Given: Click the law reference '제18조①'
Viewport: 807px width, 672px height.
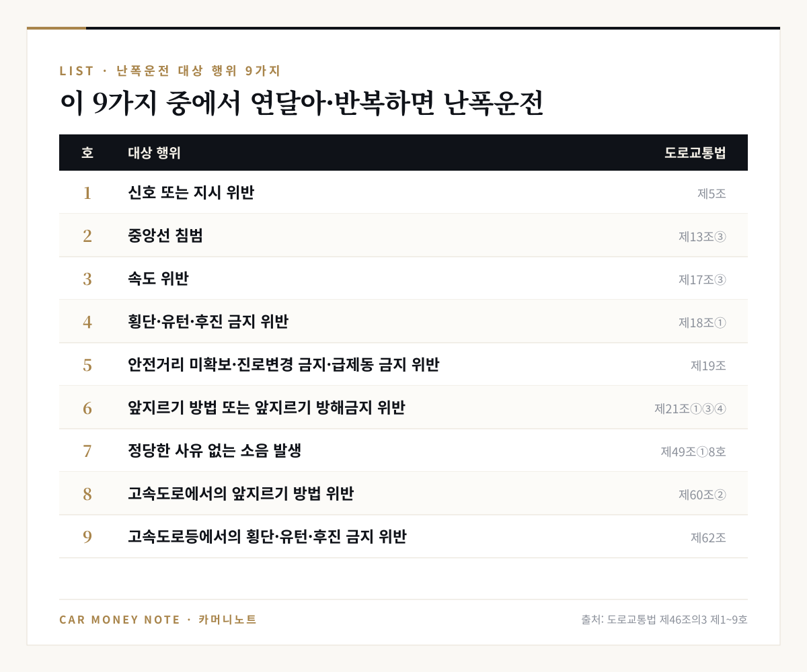Looking at the screenshot, I should click(x=702, y=323).
